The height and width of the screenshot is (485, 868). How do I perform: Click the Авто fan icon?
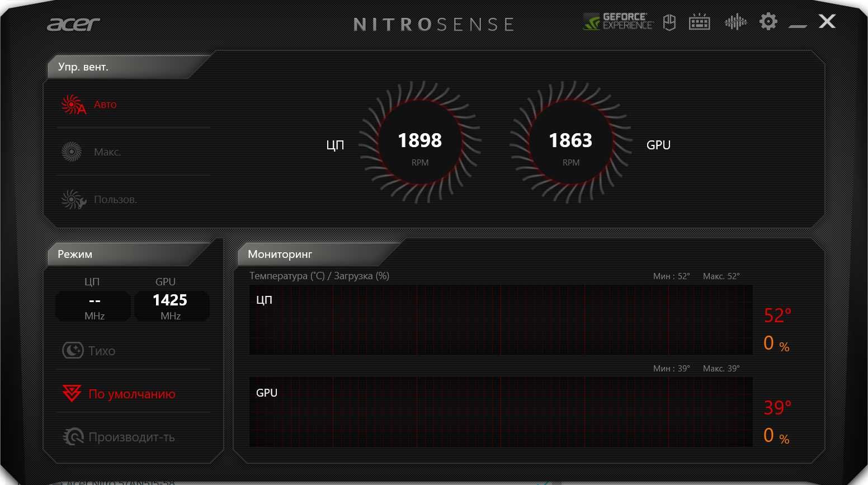point(73,105)
